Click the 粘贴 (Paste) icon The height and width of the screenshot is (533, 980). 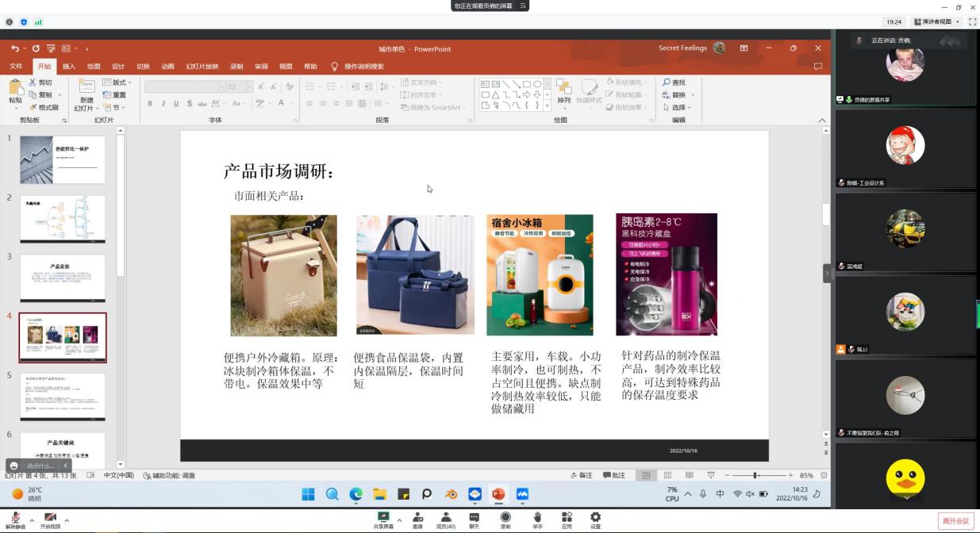tap(15, 89)
